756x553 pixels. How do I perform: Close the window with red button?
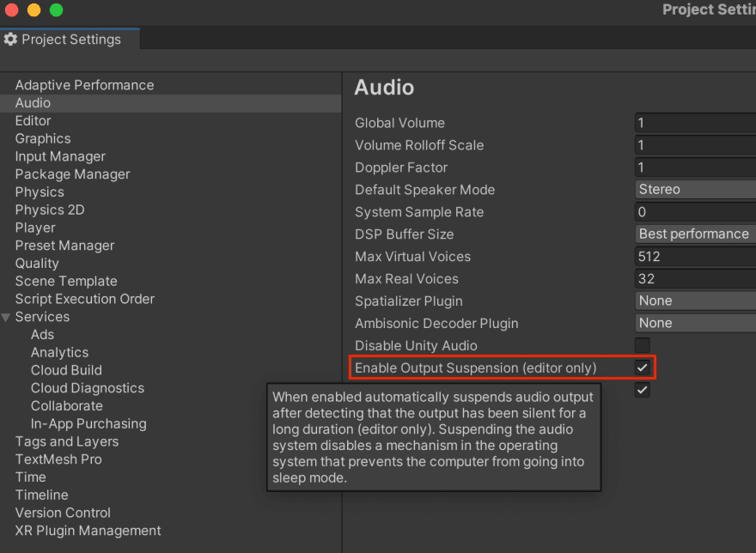click(x=11, y=10)
